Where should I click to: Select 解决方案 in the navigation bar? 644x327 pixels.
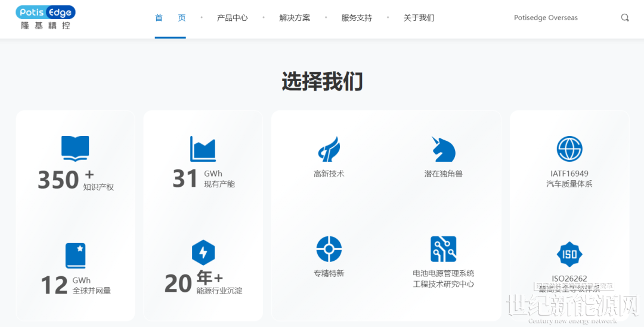[295, 18]
